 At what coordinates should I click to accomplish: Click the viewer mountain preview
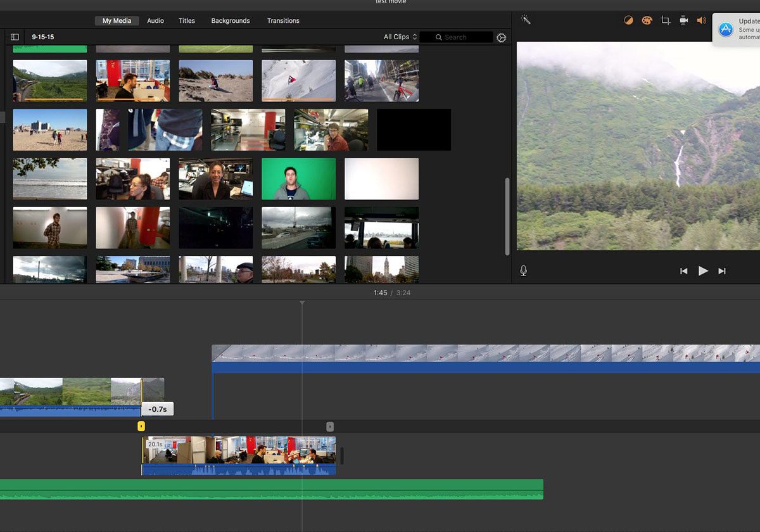pyautogui.click(x=638, y=146)
